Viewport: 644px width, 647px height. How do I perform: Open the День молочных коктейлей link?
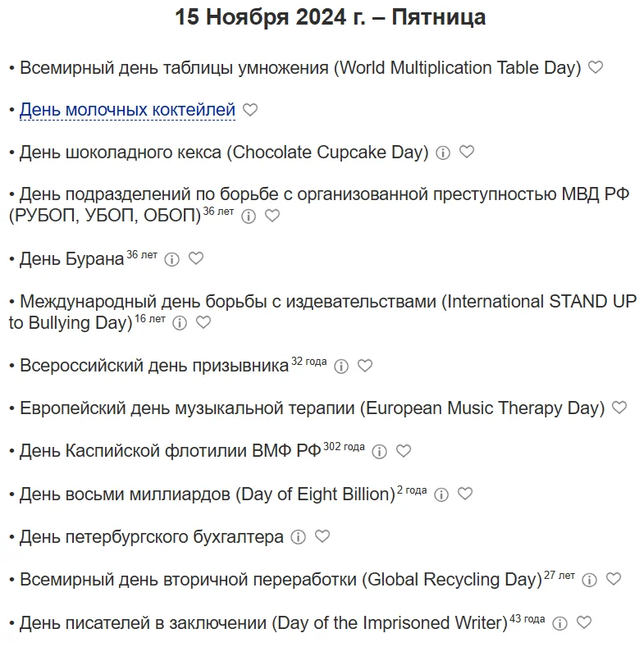tap(127, 110)
